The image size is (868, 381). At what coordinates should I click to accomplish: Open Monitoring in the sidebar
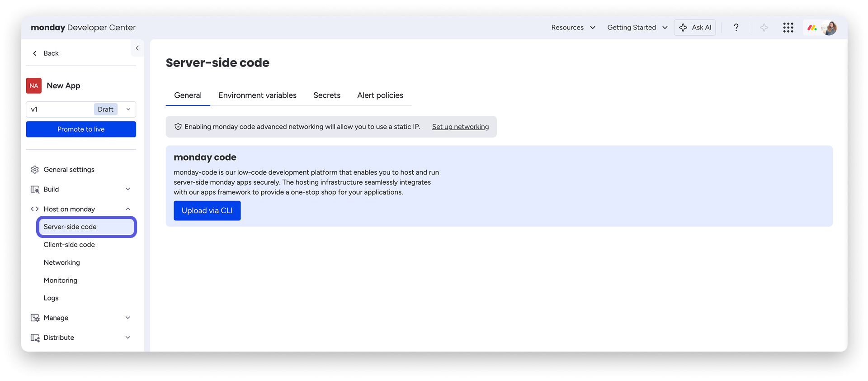pyautogui.click(x=61, y=281)
